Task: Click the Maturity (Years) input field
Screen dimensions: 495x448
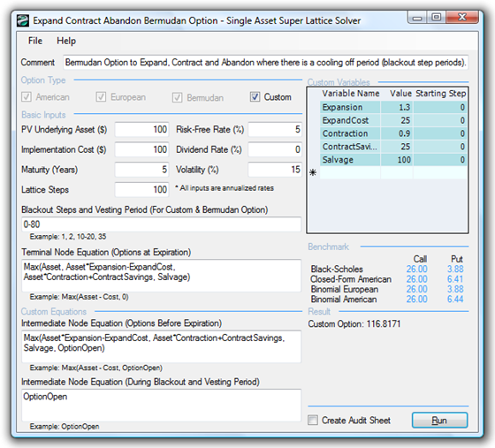Action: 141,170
